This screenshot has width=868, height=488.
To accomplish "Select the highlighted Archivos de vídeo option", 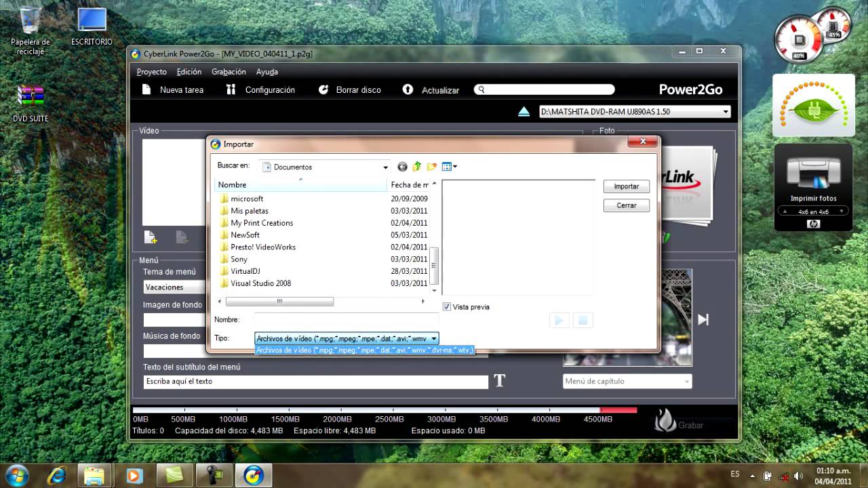I will 364,350.
